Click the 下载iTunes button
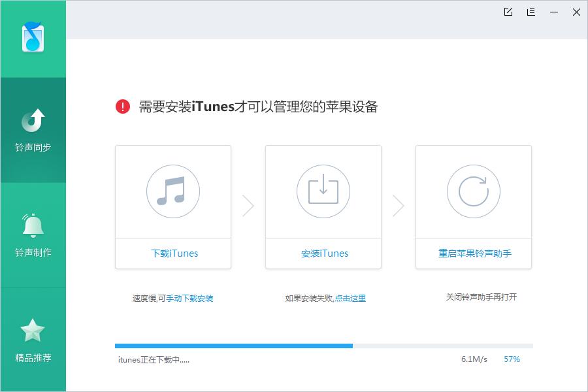The width and height of the screenshot is (588, 392). point(174,253)
